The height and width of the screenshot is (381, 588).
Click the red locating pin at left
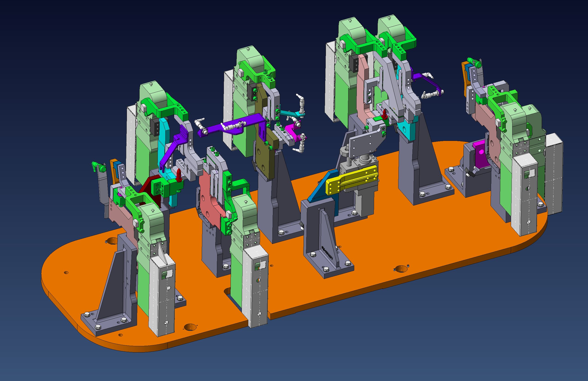(x=179, y=175)
